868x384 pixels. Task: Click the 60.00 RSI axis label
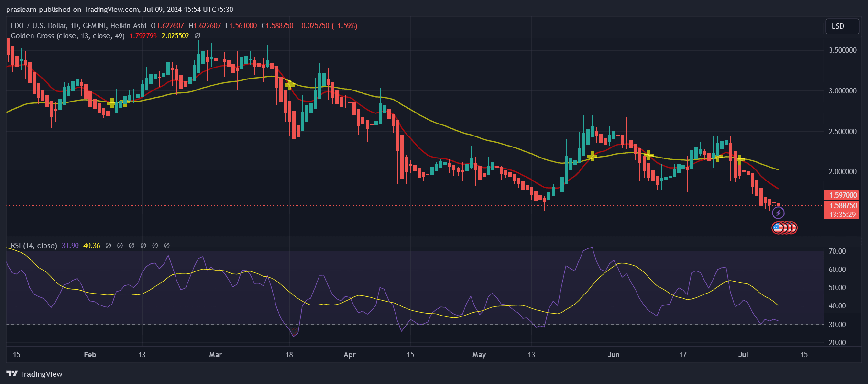(x=837, y=270)
